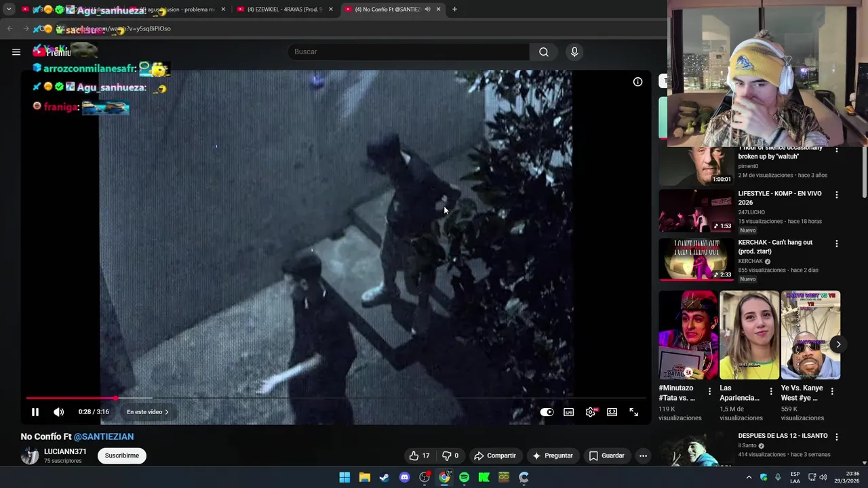This screenshot has height=488, width=868.
Task: Open the #Minutazo #Tata short thumbnail
Action: click(688, 335)
